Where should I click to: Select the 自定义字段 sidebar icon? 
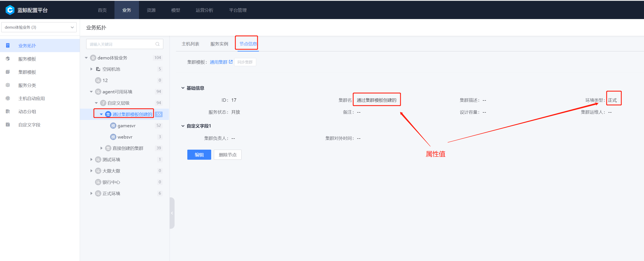pos(8,125)
